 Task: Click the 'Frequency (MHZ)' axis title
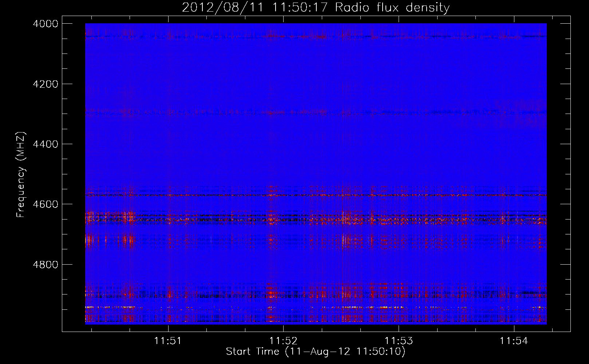coord(21,175)
